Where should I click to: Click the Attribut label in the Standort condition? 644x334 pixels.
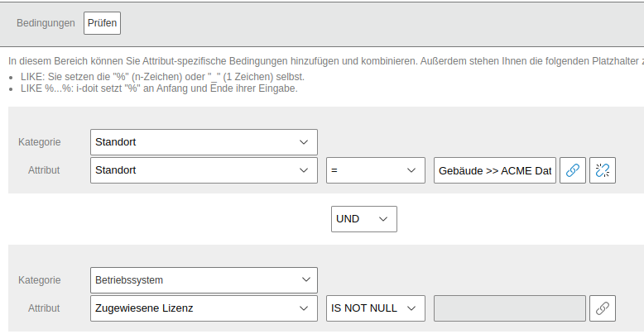tap(44, 170)
